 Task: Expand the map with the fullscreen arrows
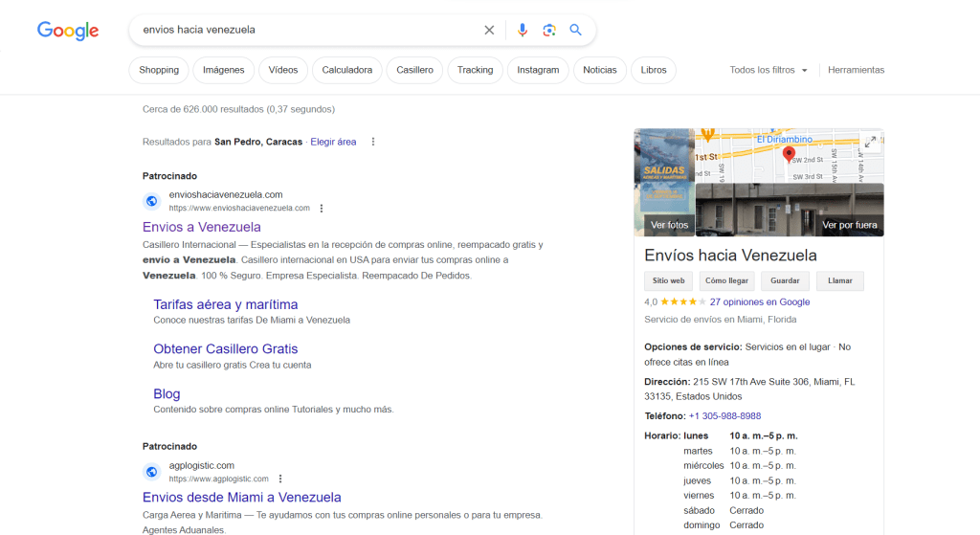(870, 143)
